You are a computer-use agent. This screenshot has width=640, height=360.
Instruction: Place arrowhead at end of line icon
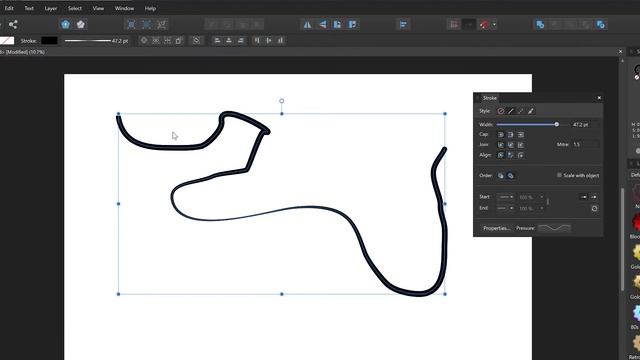point(594,197)
